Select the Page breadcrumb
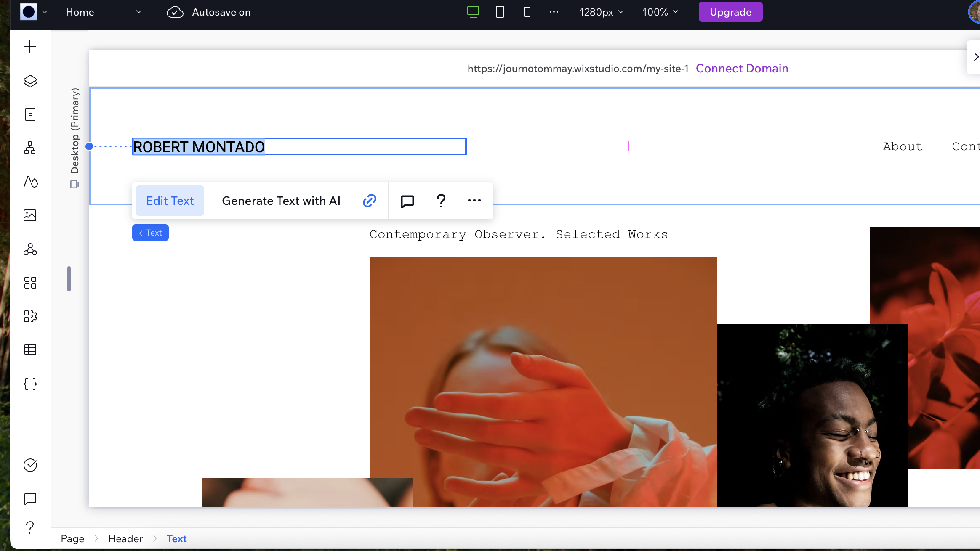 pos(72,539)
